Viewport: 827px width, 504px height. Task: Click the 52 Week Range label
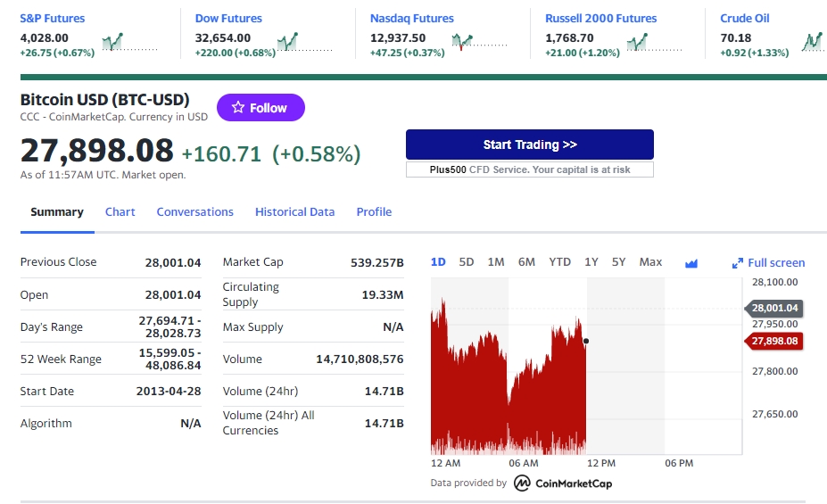pos(61,359)
